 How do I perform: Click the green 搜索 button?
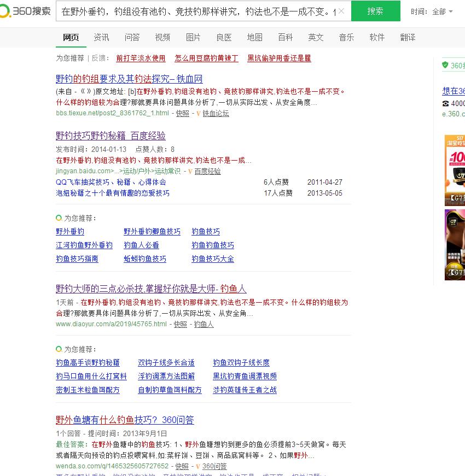pyautogui.click(x=376, y=11)
